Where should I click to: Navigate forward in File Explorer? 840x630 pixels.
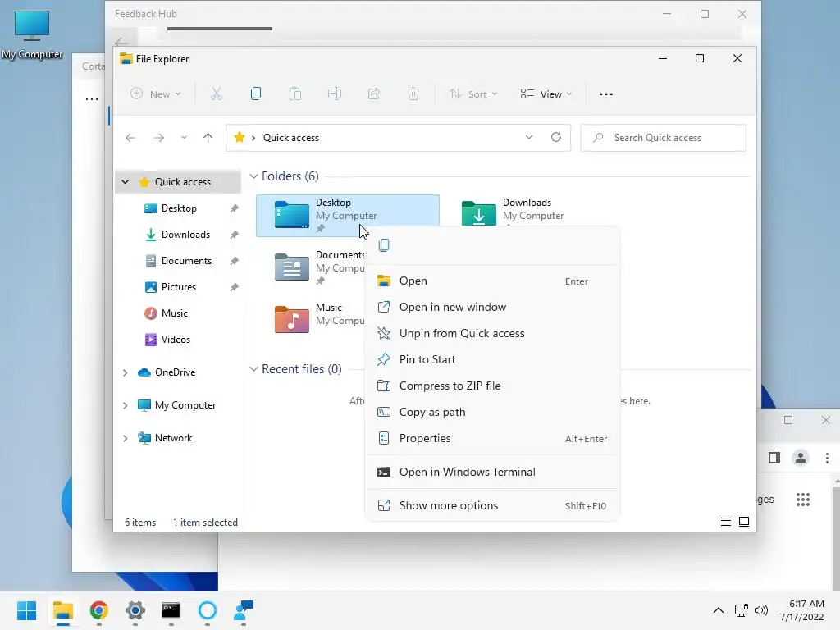[x=158, y=138]
